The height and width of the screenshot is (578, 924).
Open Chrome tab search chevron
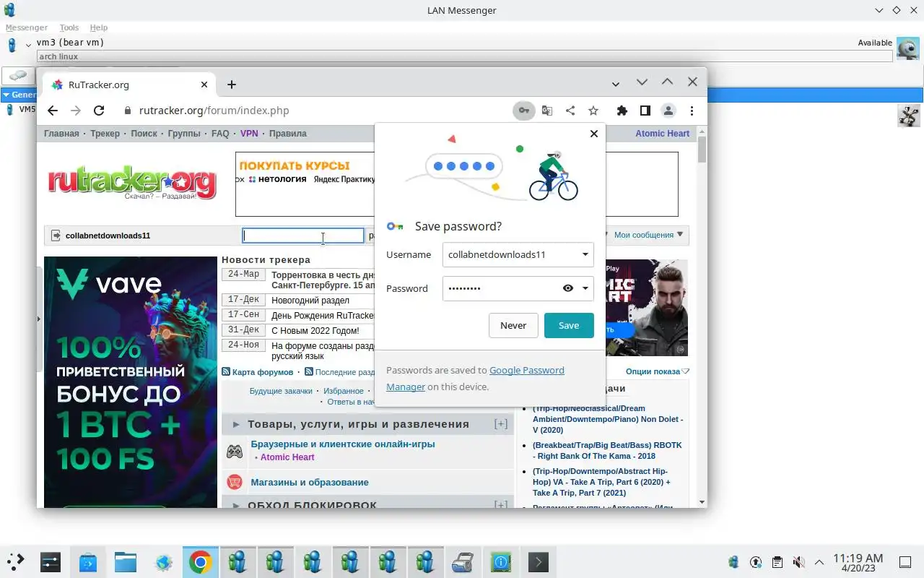pos(615,85)
